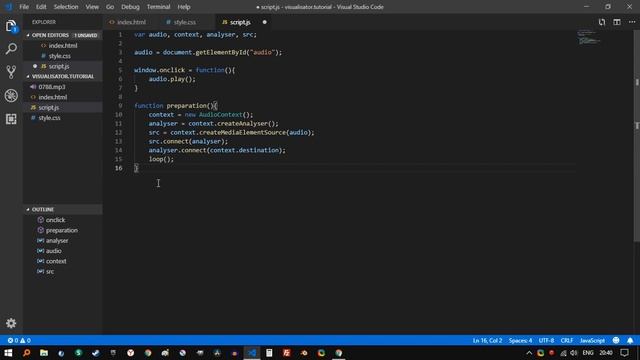
Task: Show hidden system tray icons
Action: pos(529,353)
